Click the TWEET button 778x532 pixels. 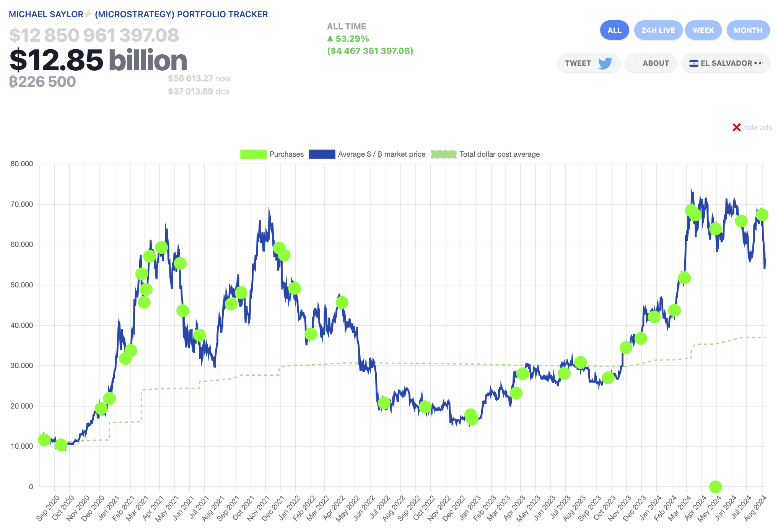click(x=588, y=63)
